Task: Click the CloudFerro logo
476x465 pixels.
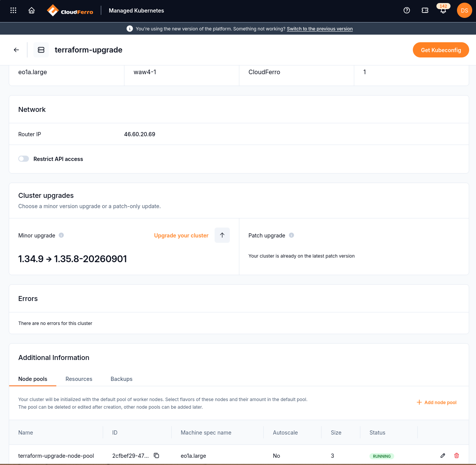Action: coord(70,11)
